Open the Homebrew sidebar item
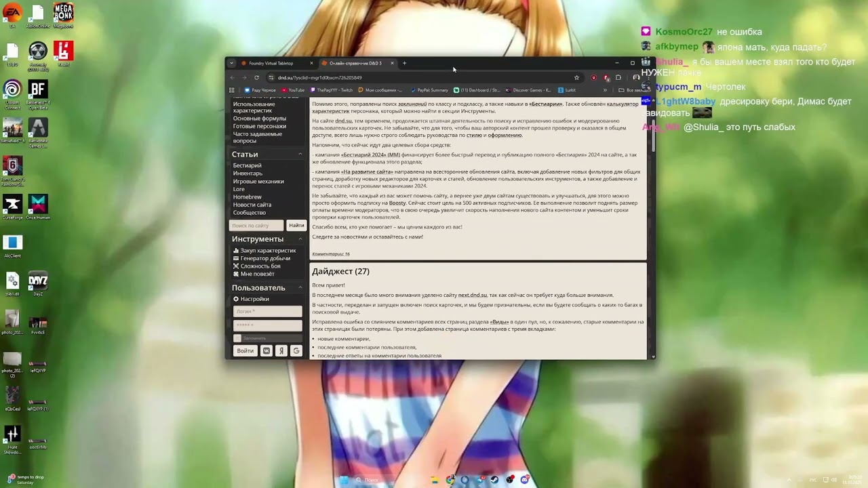Screen dimensions: 868x488 pyautogui.click(x=247, y=197)
